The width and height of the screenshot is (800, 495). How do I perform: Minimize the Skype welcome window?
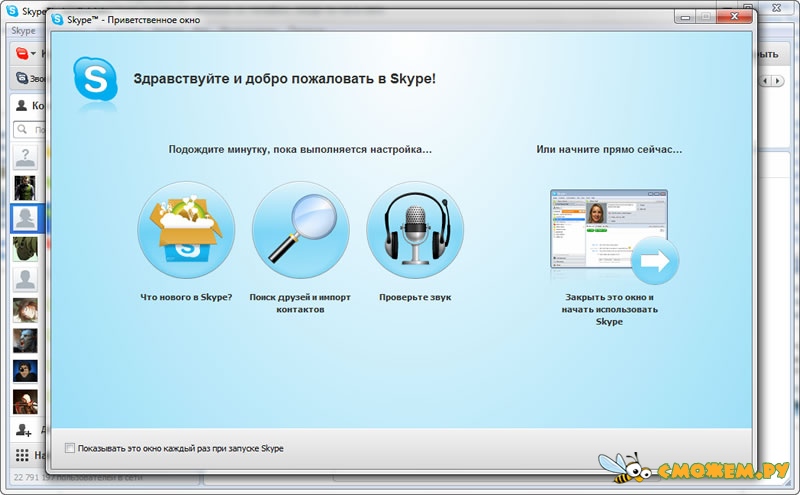(x=685, y=17)
